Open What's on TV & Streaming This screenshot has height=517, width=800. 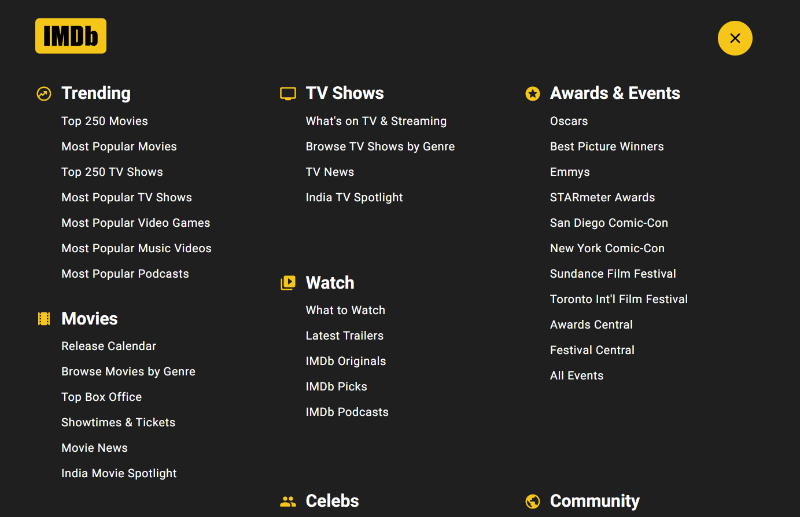click(x=376, y=121)
